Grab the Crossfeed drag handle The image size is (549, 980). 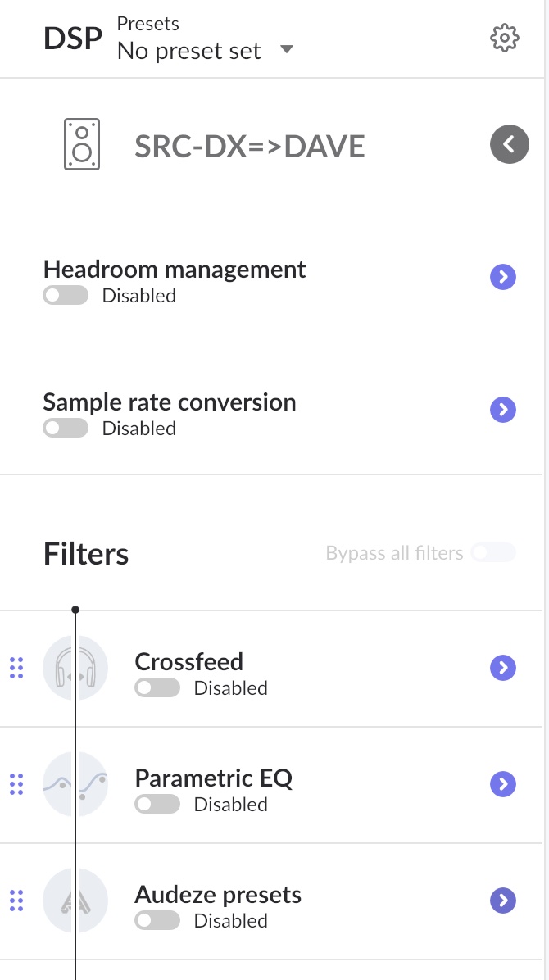[16, 668]
